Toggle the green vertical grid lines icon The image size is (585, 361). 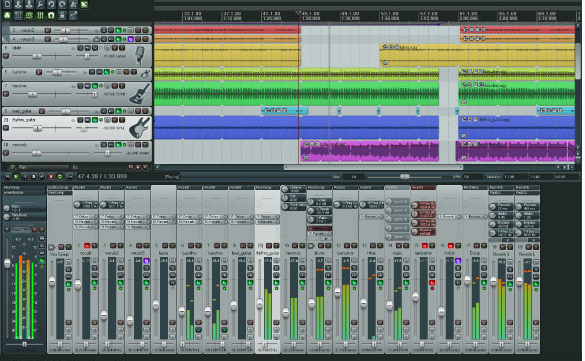pyautogui.click(x=40, y=15)
